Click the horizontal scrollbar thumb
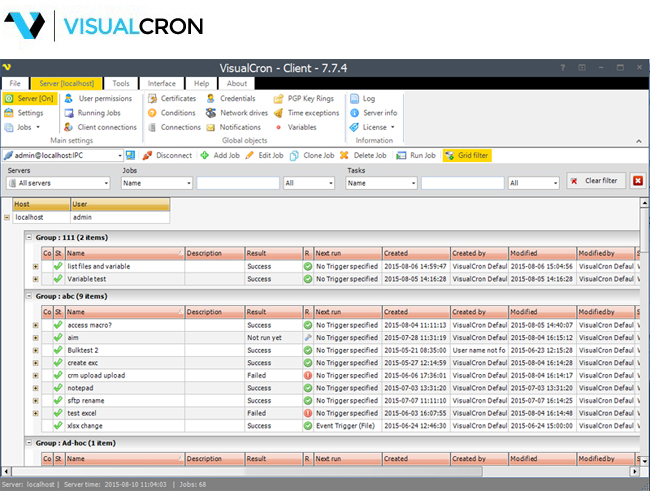Screen dimensions: 650x491 coord(247,472)
